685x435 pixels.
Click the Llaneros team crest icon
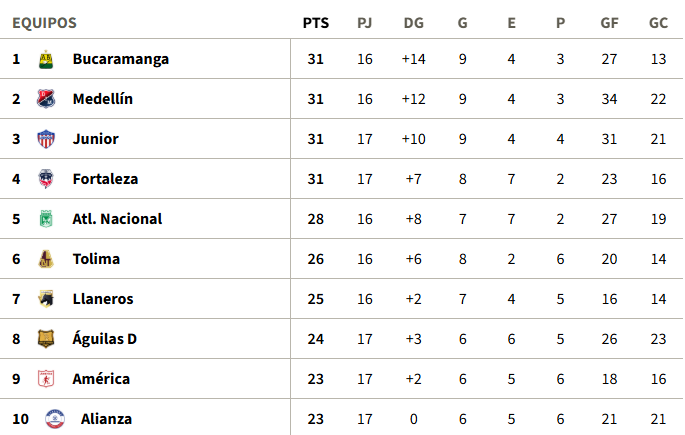pos(45,299)
